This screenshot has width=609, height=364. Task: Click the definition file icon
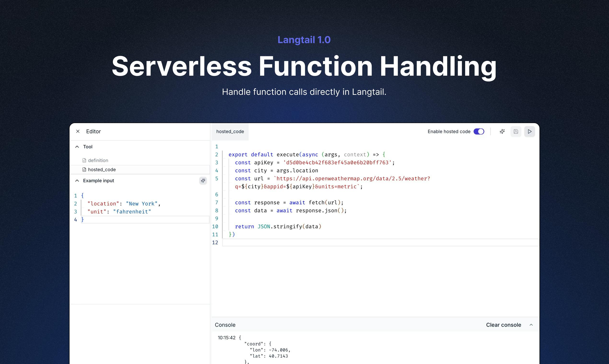[x=84, y=160]
